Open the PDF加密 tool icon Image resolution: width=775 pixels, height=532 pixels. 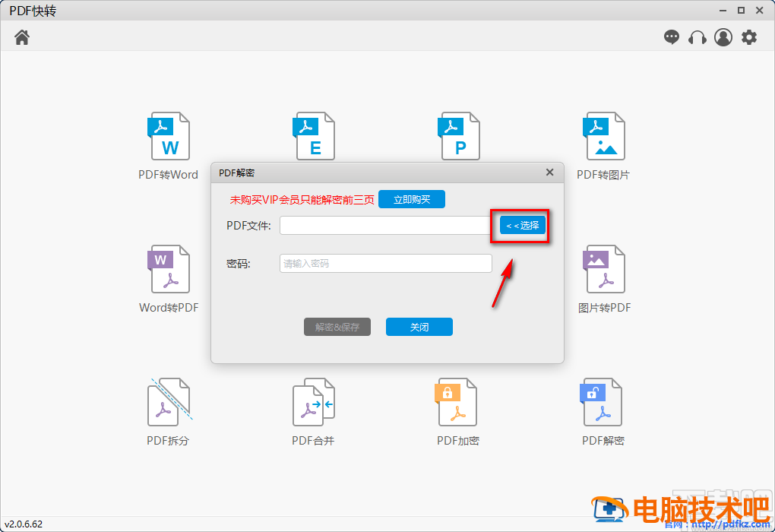point(456,402)
